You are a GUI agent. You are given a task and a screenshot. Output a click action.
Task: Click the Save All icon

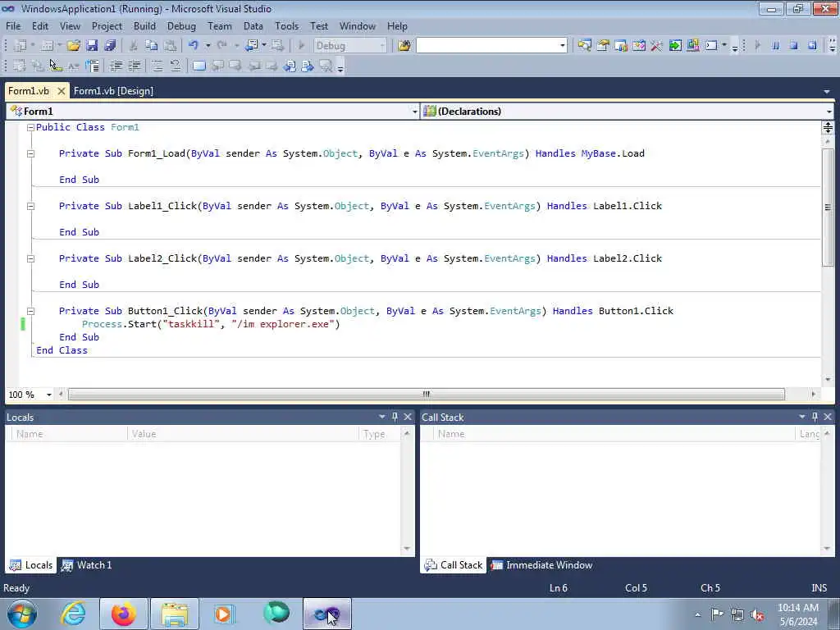tap(110, 46)
